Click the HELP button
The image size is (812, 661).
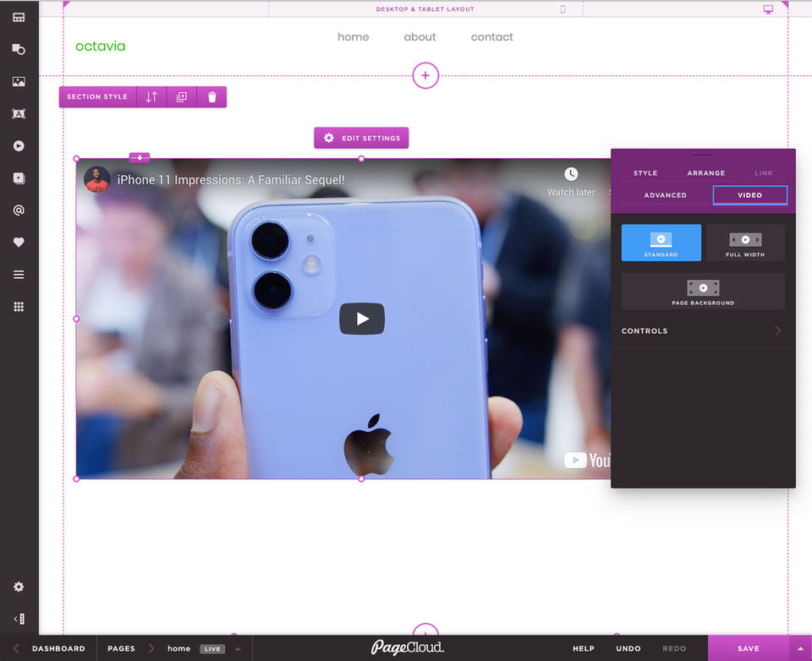click(x=584, y=648)
